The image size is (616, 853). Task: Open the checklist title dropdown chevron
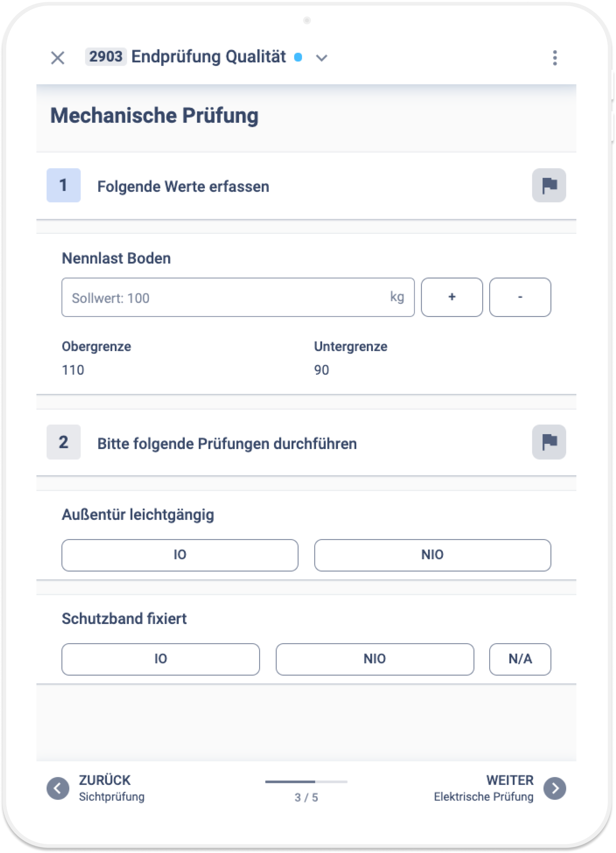pos(321,58)
